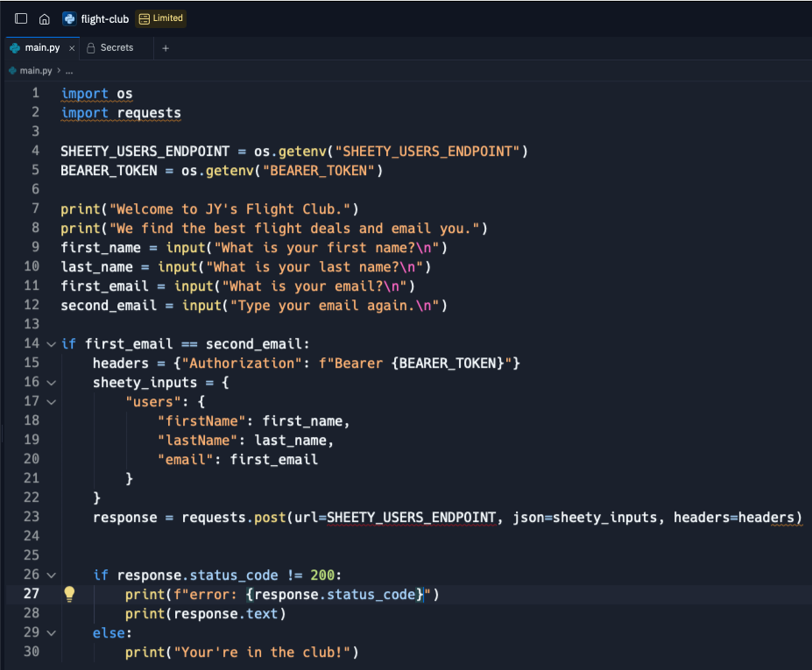The width and height of the screenshot is (812, 670).
Task: Select the main.py tab
Action: 42,48
